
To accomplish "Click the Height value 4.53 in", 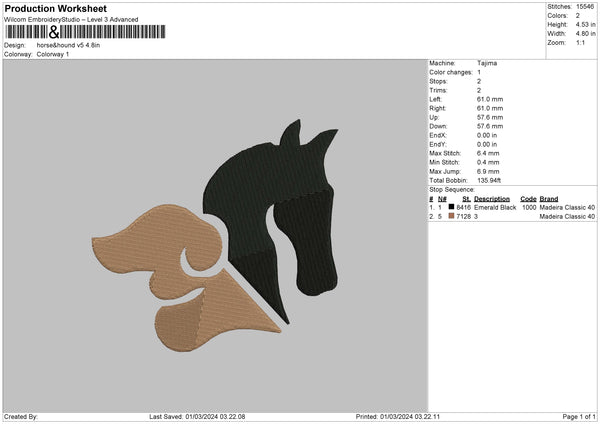I will (x=585, y=24).
